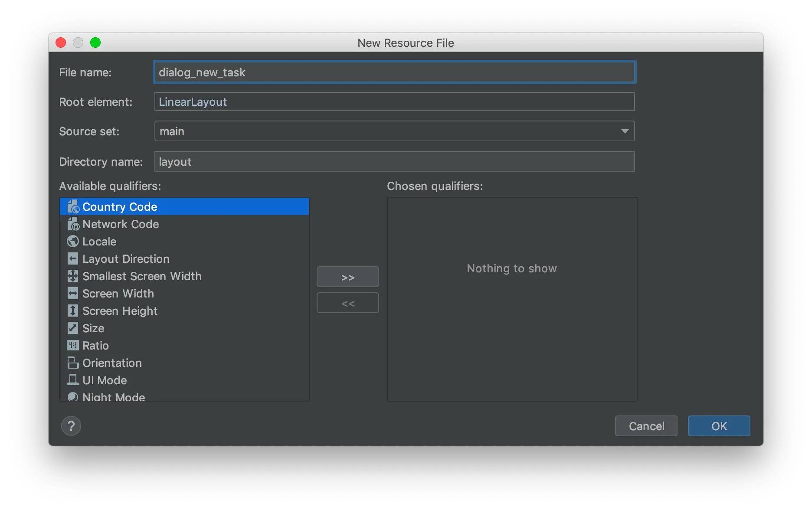Pick the Orientation qualifier icon
Screen dimensions: 812x510
73,363
